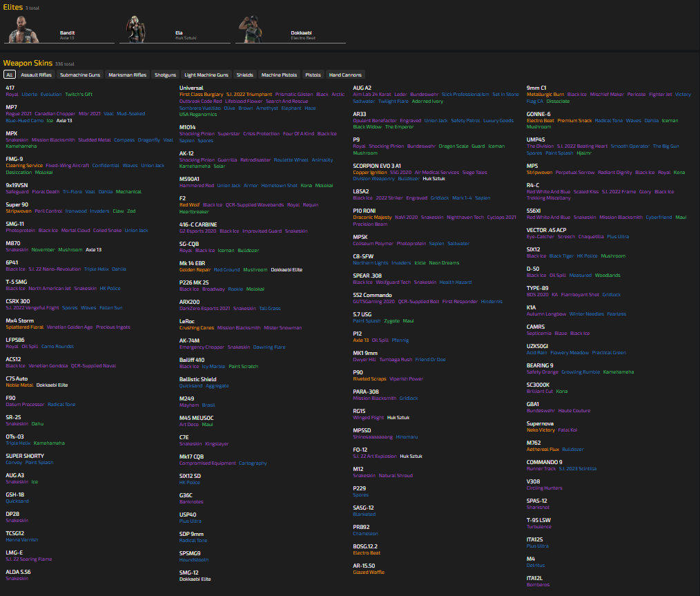Screen dimensions: 700x596
Task: Open the Glazed Waffle skin for AR-15.50
Action: [369, 573]
